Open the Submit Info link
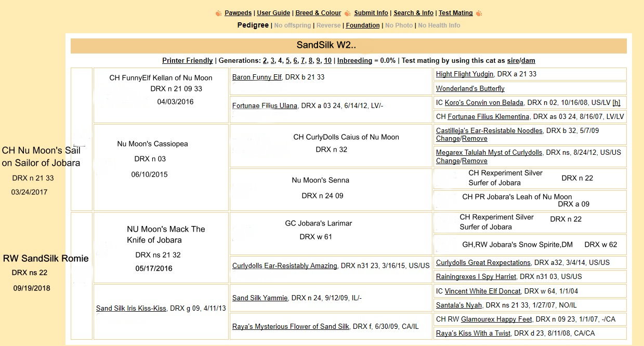Image resolution: width=644 pixels, height=346 pixels. 371,13
